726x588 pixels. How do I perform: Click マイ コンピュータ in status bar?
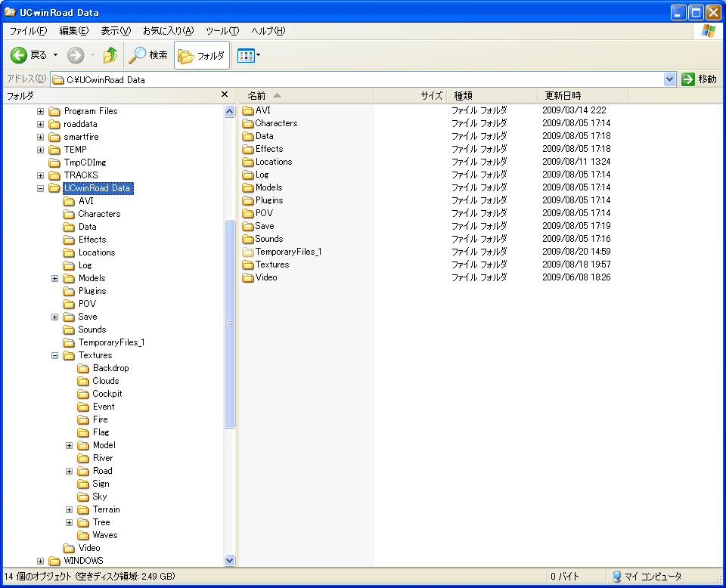coord(653,577)
